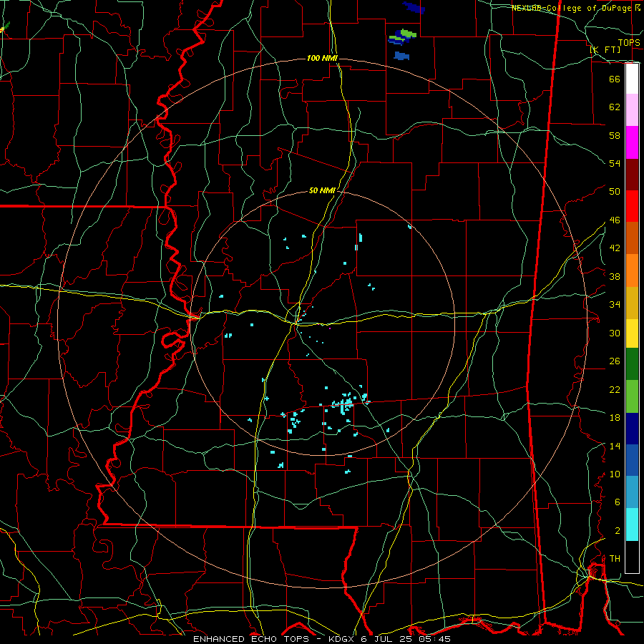The width and height of the screenshot is (644, 644).
Task: Click the 6 JUL 25 date text
Action: [x=387, y=639]
